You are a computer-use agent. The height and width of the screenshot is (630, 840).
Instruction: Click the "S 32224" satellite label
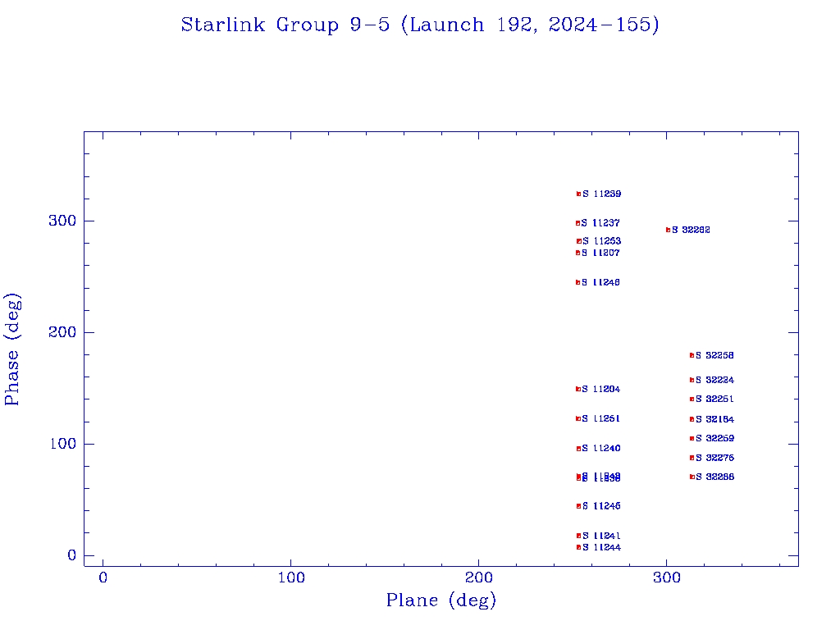coord(714,381)
